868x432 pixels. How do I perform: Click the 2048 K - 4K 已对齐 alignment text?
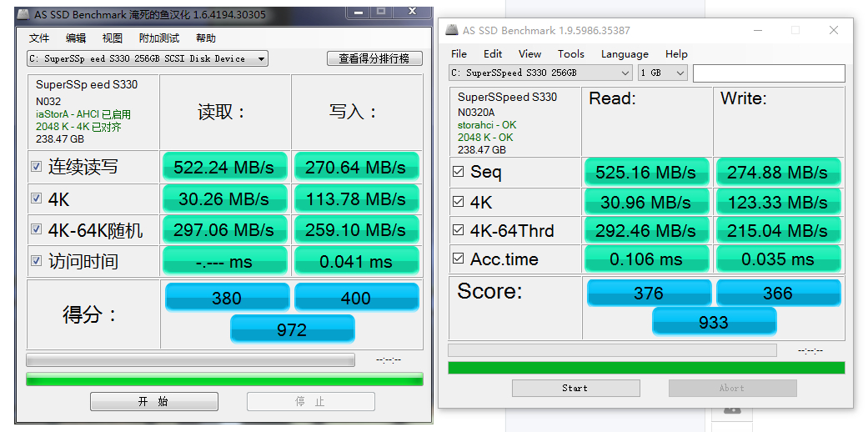[x=78, y=128]
